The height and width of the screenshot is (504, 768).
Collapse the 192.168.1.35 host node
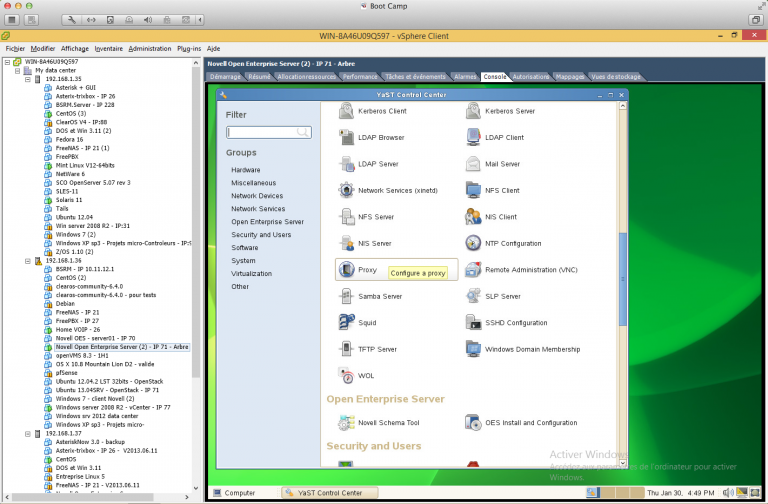(x=28, y=79)
